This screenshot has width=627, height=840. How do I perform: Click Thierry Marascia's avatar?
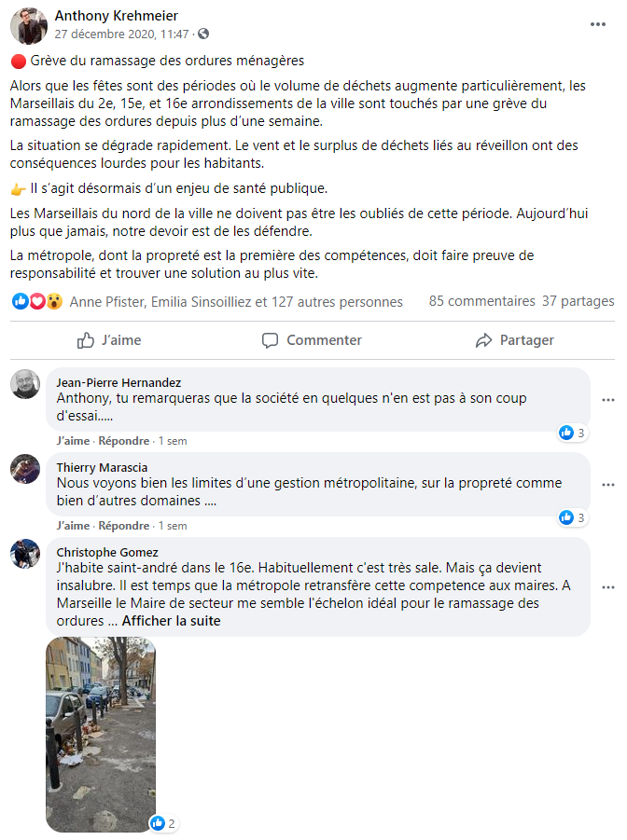click(x=25, y=469)
